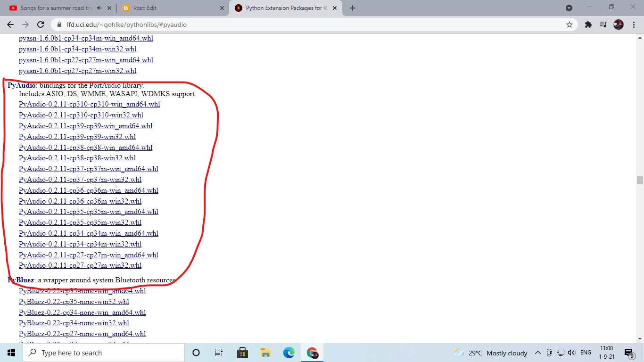The height and width of the screenshot is (362, 644).
Task: Download pyasn cp27m win32 wheel
Action: [78, 71]
